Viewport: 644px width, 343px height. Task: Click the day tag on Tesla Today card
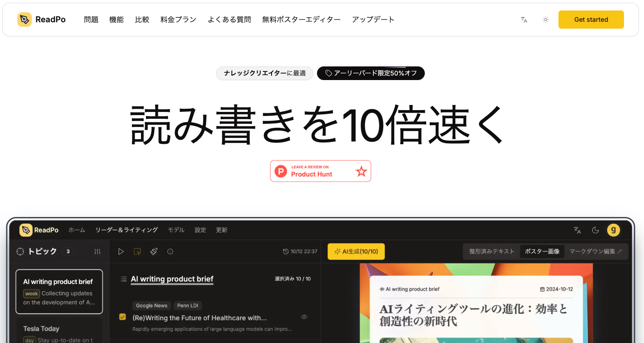click(29, 340)
